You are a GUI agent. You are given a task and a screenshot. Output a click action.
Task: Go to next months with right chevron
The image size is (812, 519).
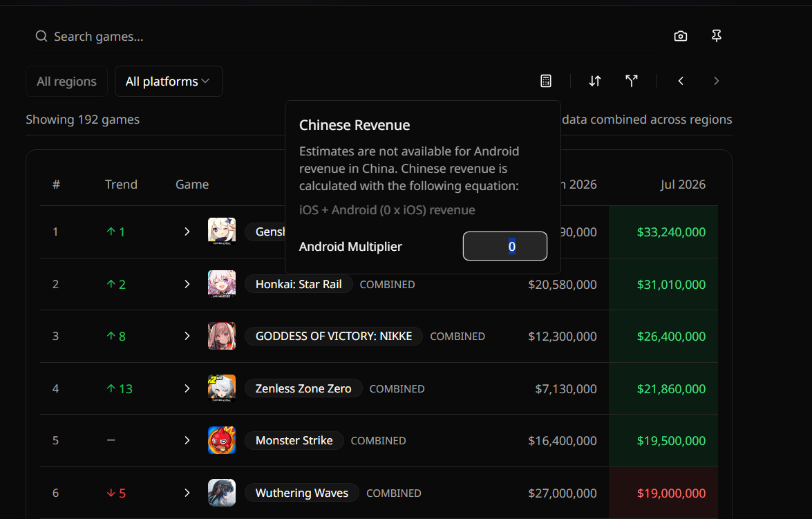click(716, 81)
